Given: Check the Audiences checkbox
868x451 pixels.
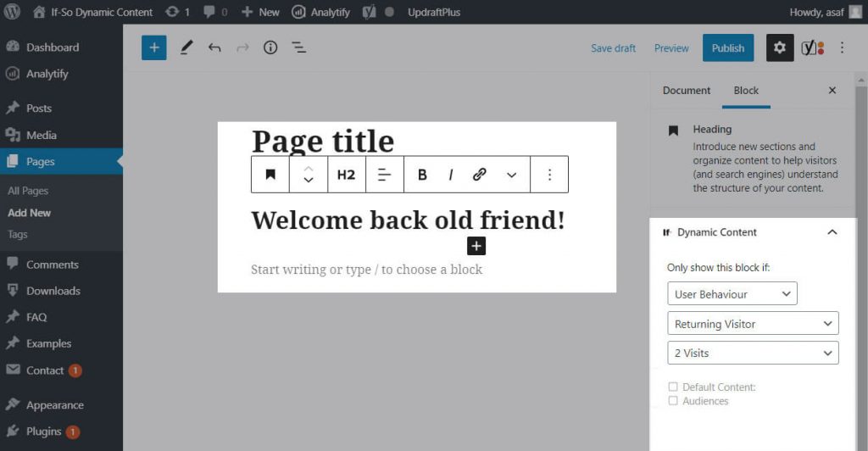Looking at the screenshot, I should [x=672, y=401].
